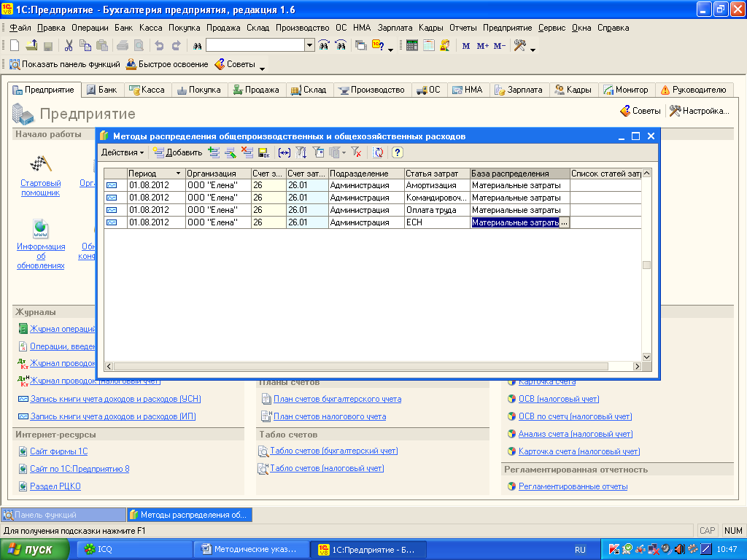Select the Амортизация cell
747x560 pixels.
437,185
